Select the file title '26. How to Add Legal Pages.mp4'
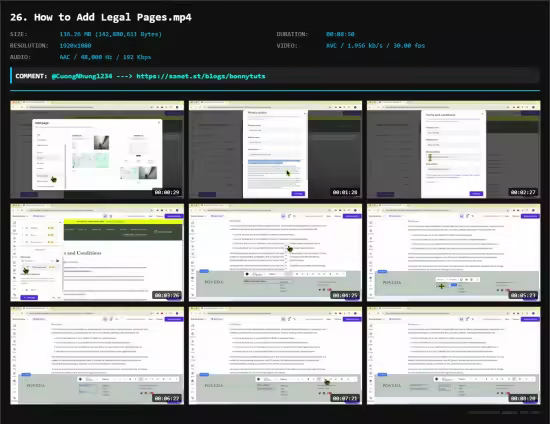 tap(101, 17)
